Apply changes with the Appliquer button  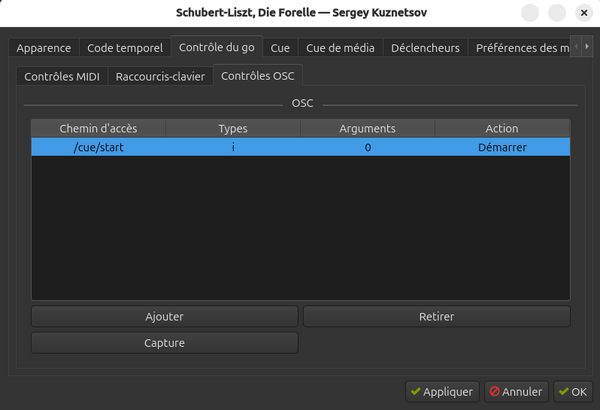[441, 392]
